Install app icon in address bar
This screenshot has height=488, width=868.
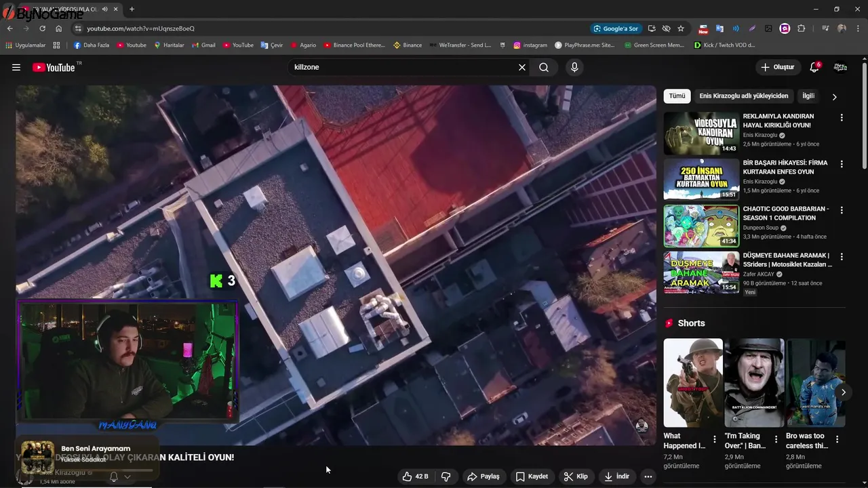pyautogui.click(x=652, y=28)
